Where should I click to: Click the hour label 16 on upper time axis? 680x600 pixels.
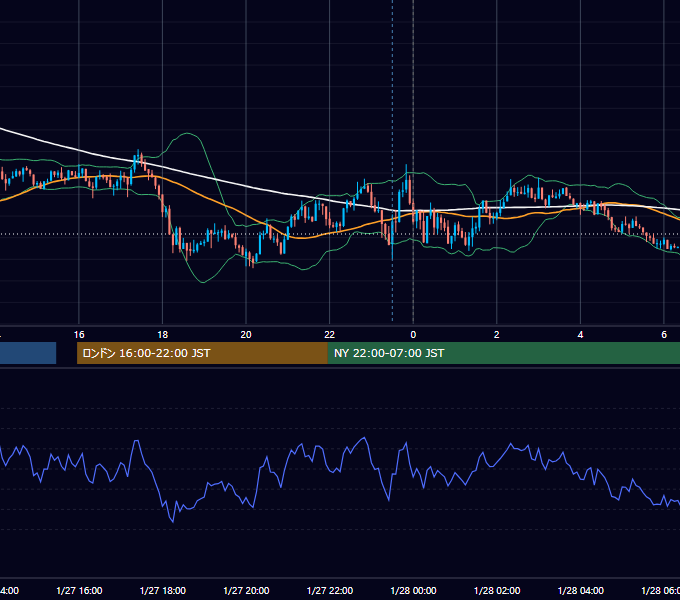(x=79, y=335)
